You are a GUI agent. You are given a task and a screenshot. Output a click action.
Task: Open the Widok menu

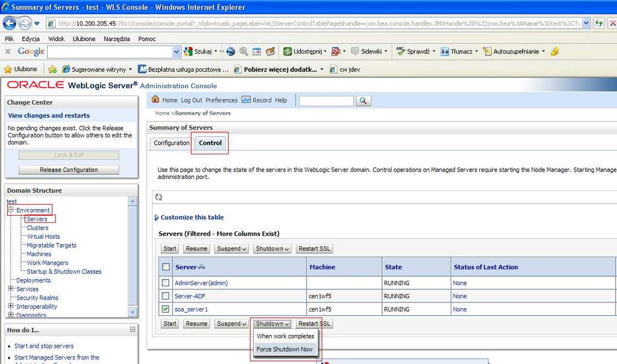[56, 39]
